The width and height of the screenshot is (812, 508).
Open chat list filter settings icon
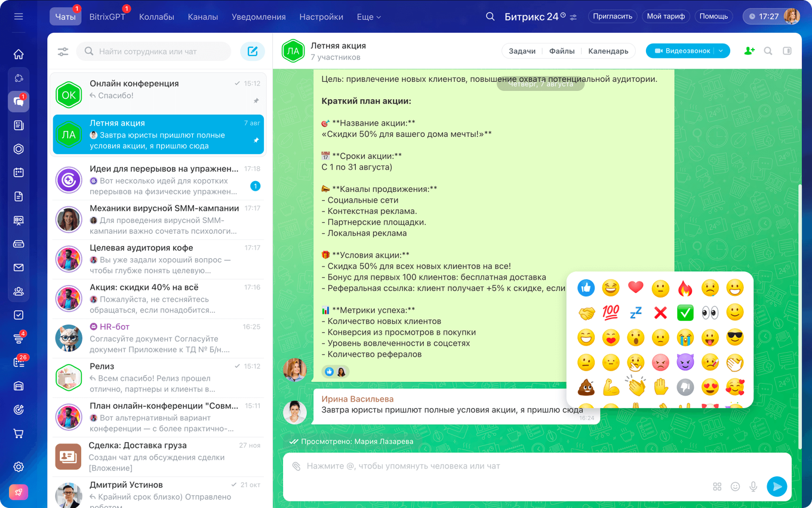(x=63, y=51)
